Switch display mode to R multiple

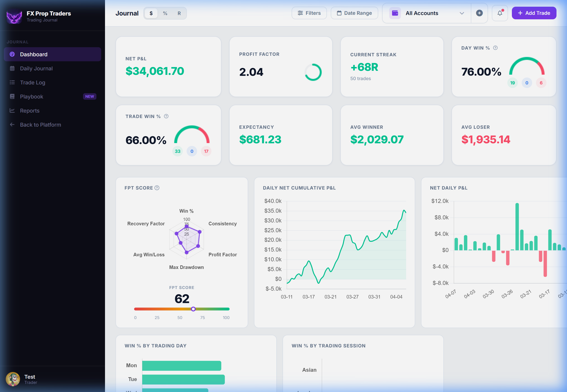click(179, 13)
